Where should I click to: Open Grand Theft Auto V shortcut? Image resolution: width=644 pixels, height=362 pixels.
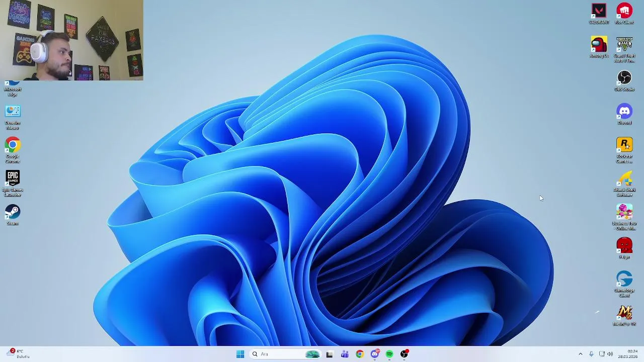click(624, 50)
